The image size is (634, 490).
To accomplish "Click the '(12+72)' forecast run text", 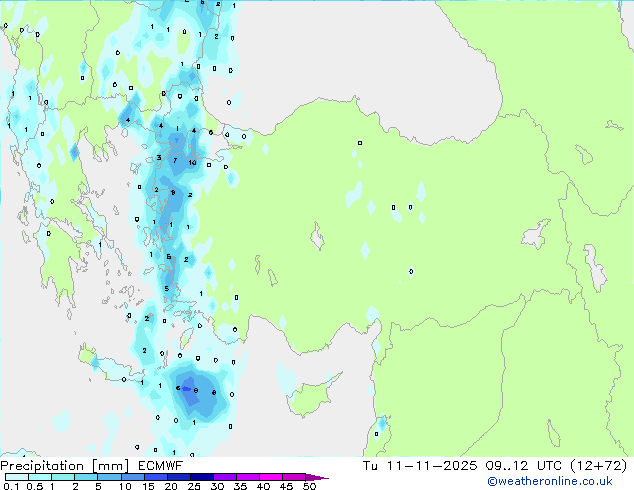I will click(x=598, y=466).
